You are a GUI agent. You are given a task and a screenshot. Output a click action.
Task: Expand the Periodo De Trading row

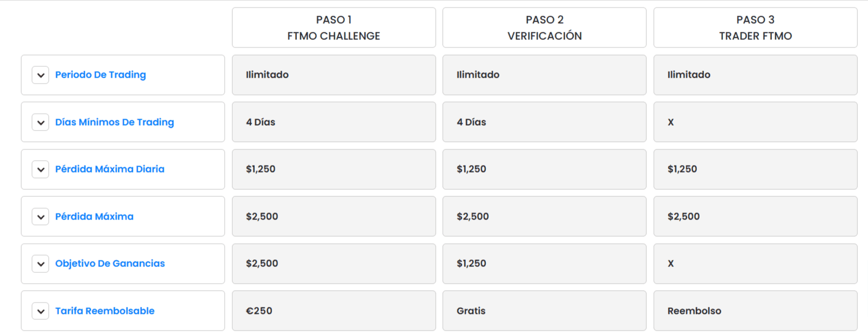point(40,75)
